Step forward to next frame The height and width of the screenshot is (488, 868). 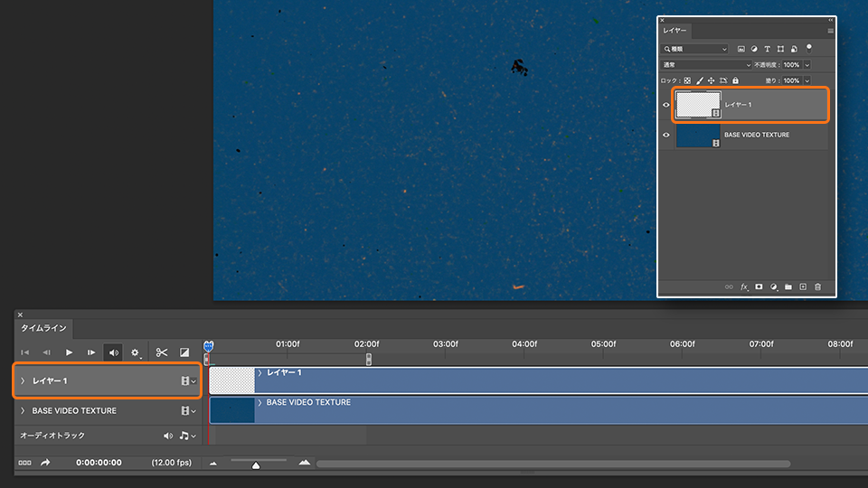click(x=91, y=352)
